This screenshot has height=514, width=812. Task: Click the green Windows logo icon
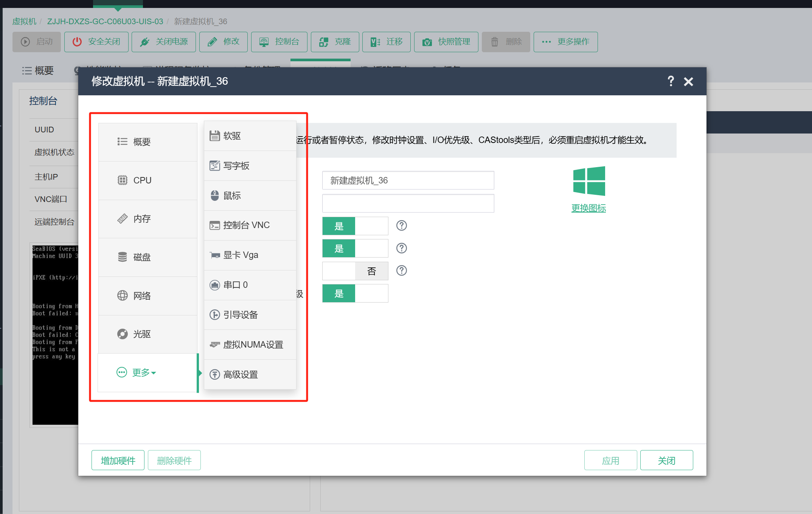click(588, 181)
